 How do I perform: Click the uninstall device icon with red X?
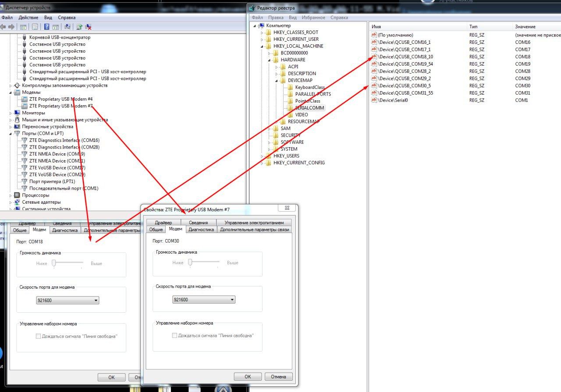coord(88,27)
